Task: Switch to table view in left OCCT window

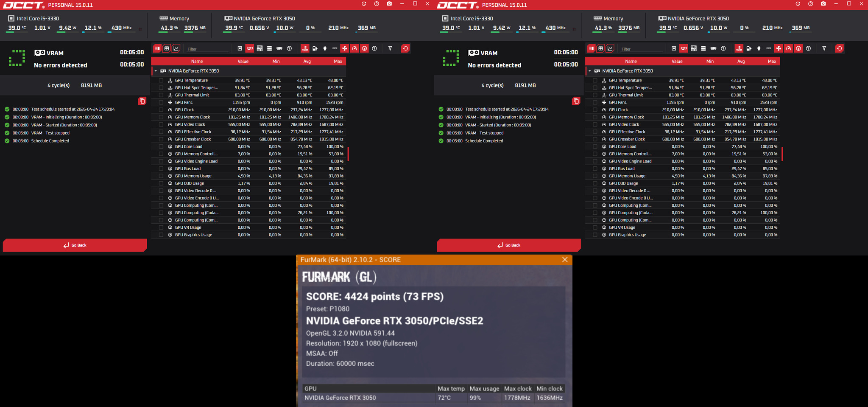Action: pos(167,48)
